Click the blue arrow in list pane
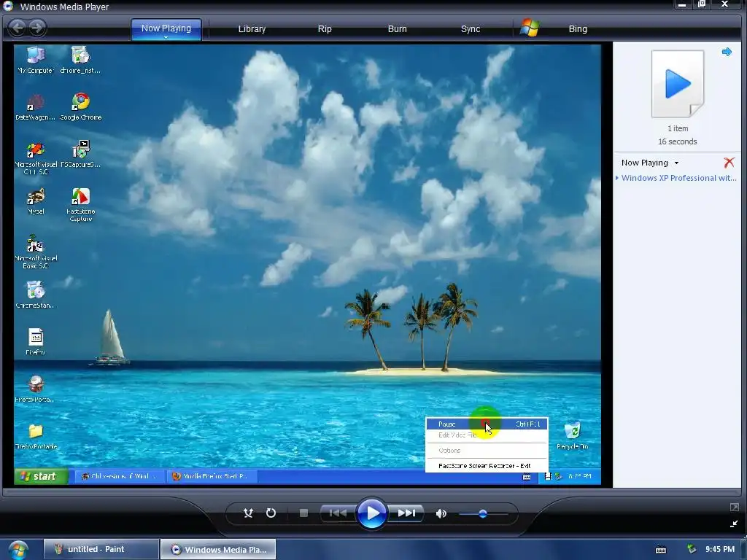Screen dimensions: 747x560 pyautogui.click(x=727, y=52)
